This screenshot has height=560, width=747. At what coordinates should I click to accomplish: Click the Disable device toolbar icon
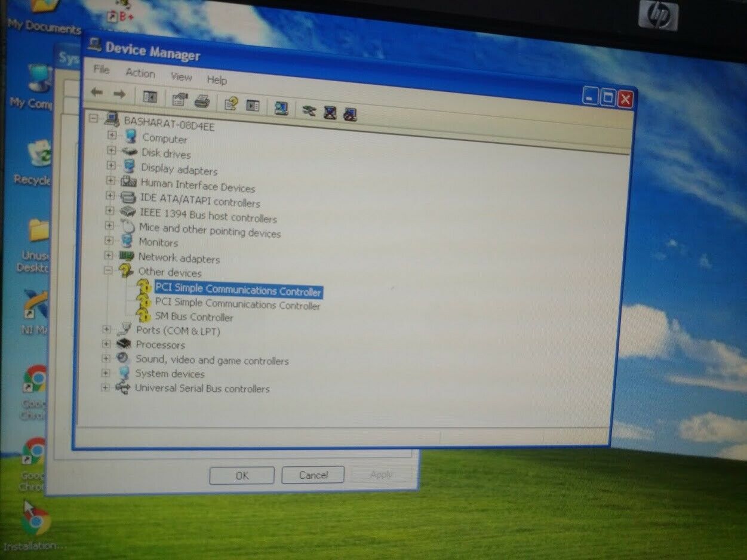(x=330, y=112)
